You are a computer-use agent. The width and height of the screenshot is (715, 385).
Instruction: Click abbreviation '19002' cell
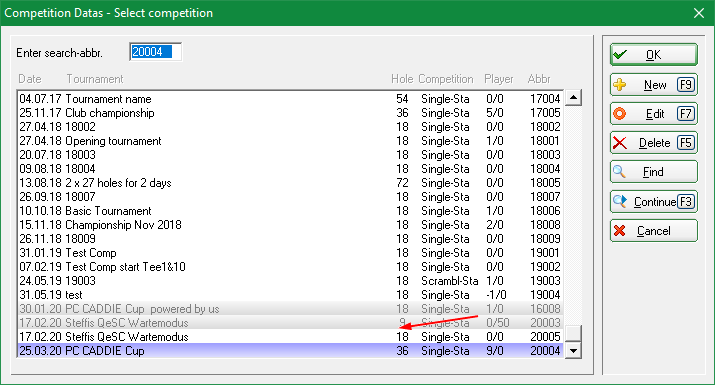coord(545,267)
